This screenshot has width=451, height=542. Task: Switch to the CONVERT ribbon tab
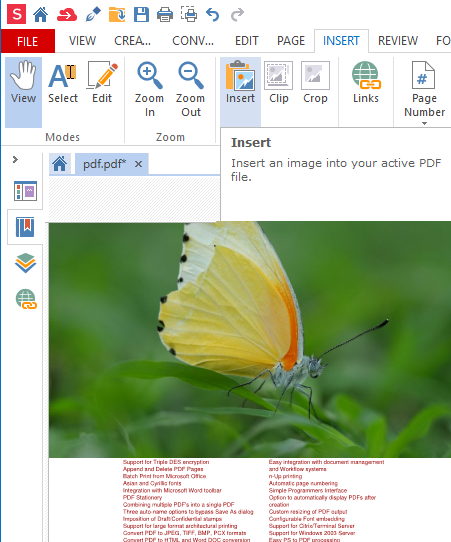click(193, 41)
